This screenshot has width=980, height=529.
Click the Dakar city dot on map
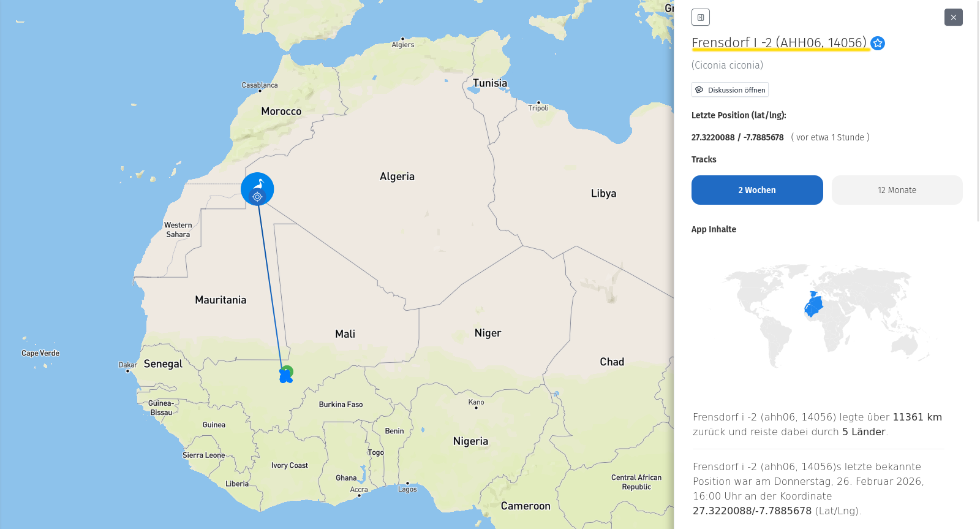[x=127, y=371]
